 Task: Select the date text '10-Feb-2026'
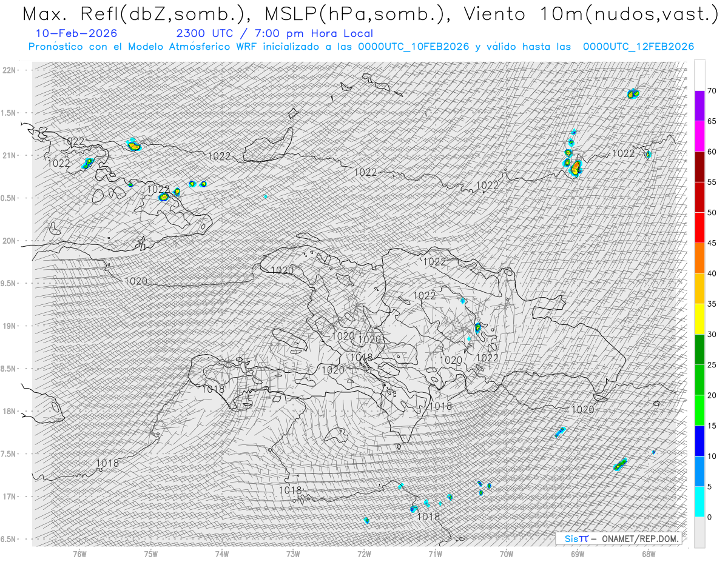(x=76, y=33)
